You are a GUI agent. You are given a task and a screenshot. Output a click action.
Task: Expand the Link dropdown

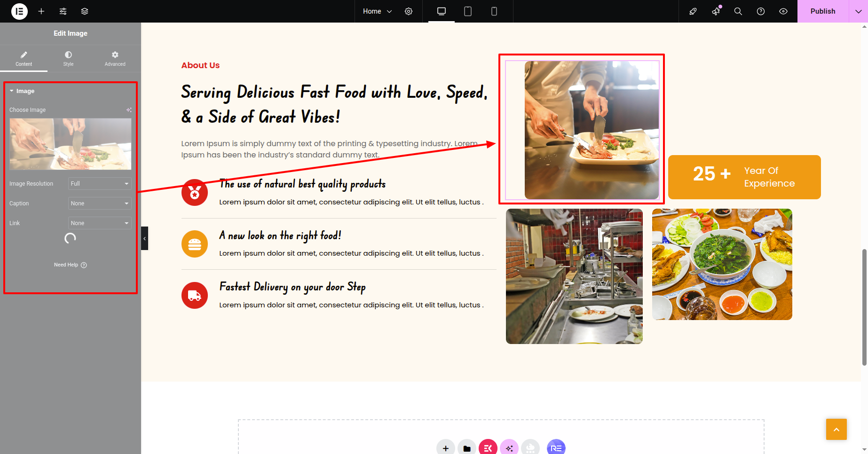pos(100,223)
